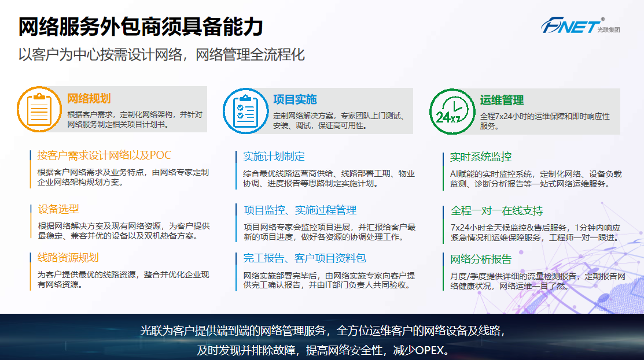Screen dimensions: 644x360
Task: Click the 实施计划制定 heading
Action: click(x=274, y=157)
